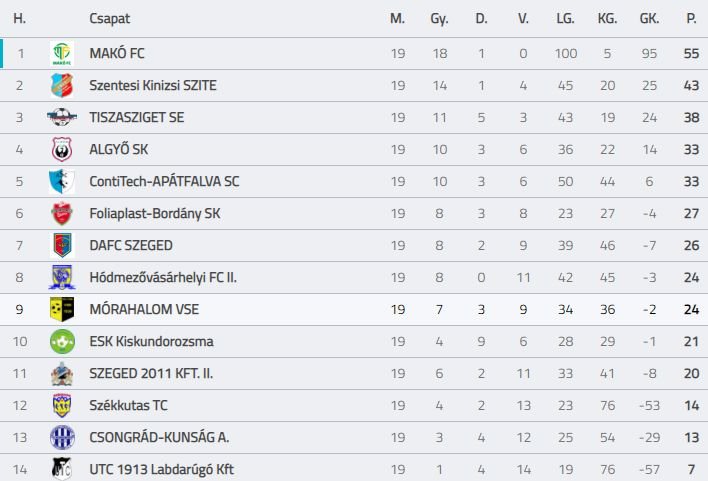The image size is (708, 481).
Task: Sort table by the P. points column
Action: (691, 19)
